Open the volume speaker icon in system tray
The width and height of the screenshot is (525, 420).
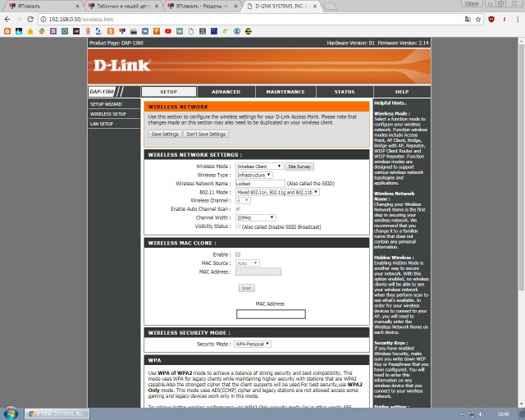click(482, 414)
